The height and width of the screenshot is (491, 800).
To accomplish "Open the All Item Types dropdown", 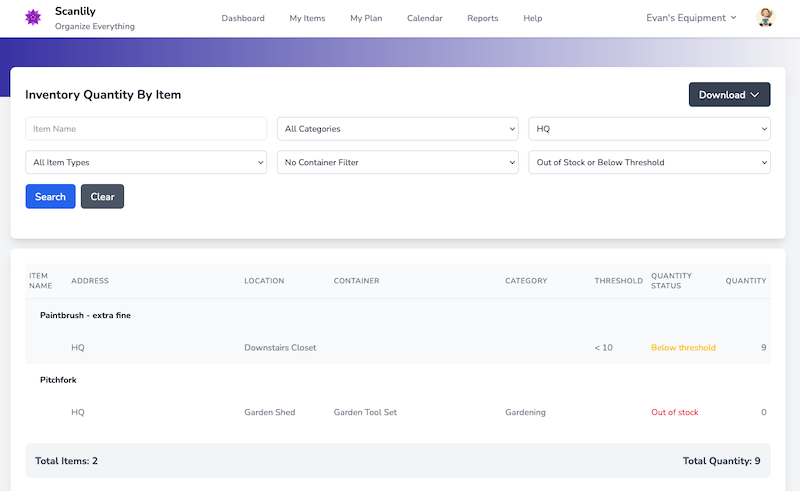I will 146,162.
